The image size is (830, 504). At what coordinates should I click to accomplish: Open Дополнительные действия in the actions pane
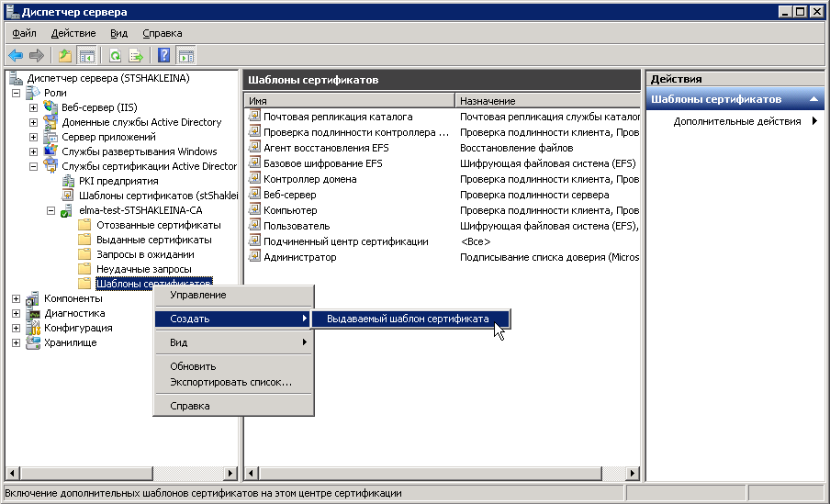tap(736, 121)
